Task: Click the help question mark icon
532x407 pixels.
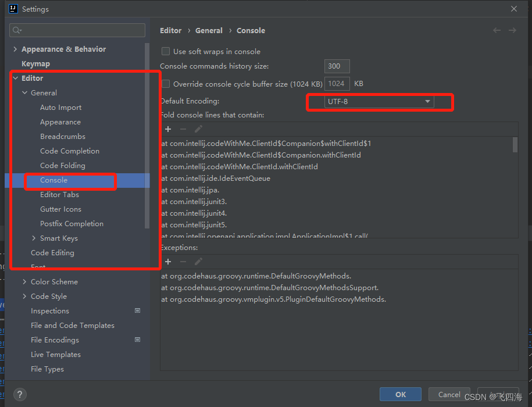Action: 19,394
